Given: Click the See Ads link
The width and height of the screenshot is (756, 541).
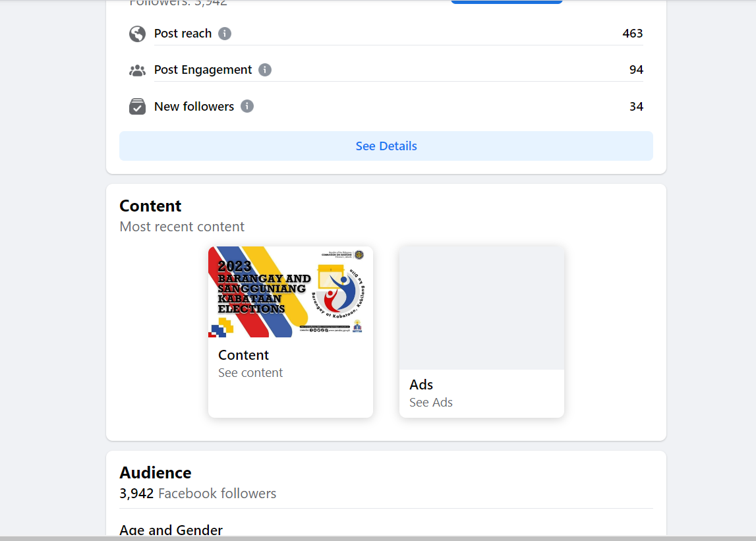Looking at the screenshot, I should pos(431,403).
